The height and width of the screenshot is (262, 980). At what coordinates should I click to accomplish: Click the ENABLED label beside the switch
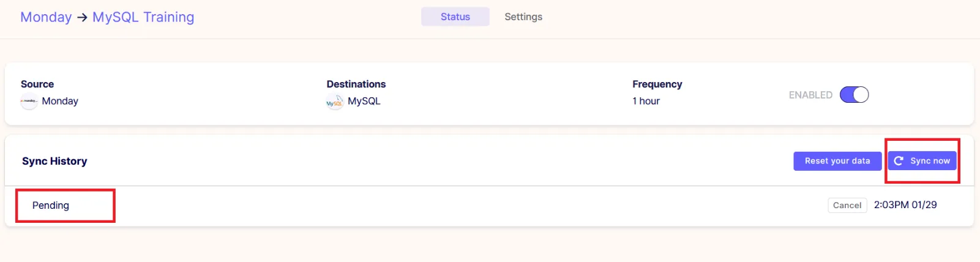(x=810, y=95)
